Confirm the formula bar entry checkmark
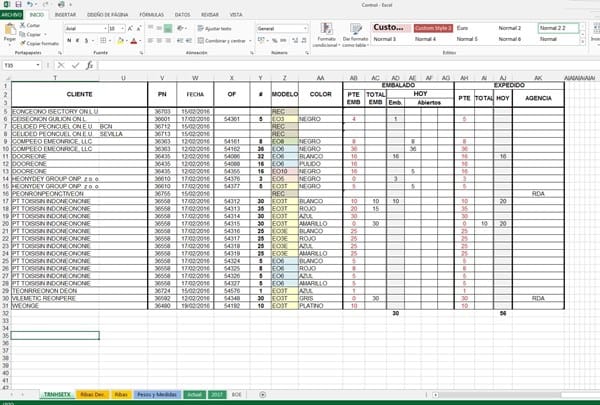 coord(75,65)
